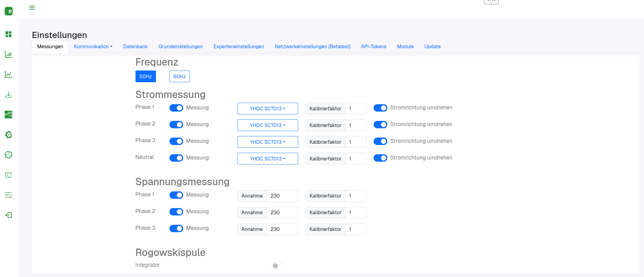
Task: Click the Annahme voltage field for Spannungsmessung Phase 1
Action: coord(282,196)
